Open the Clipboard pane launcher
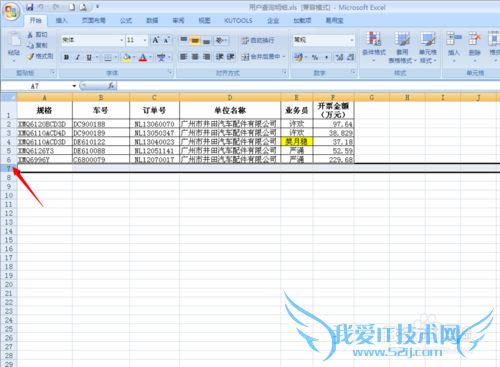 52,72
